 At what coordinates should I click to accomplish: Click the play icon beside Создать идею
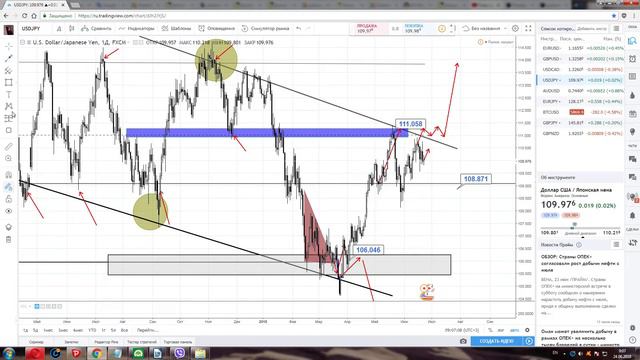[529, 341]
